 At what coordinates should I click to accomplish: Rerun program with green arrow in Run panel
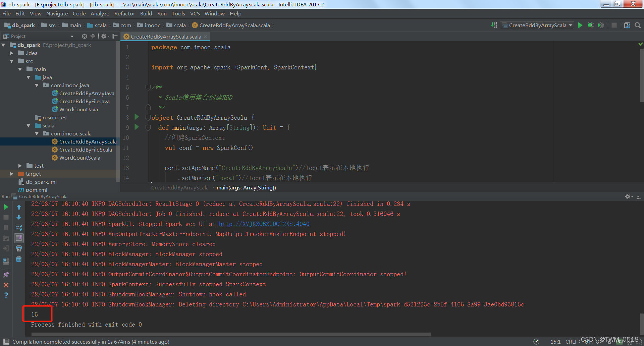coord(6,207)
